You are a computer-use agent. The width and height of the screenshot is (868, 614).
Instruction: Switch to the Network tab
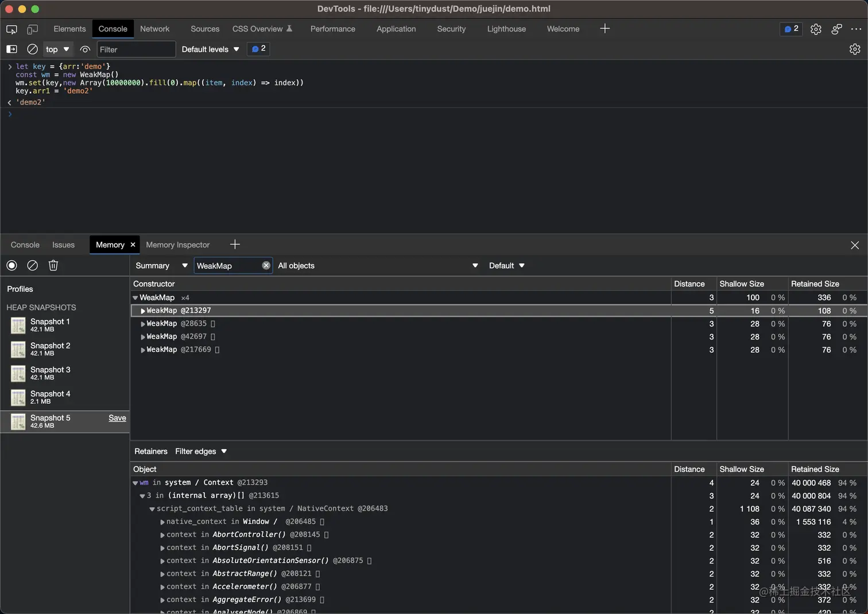point(154,29)
